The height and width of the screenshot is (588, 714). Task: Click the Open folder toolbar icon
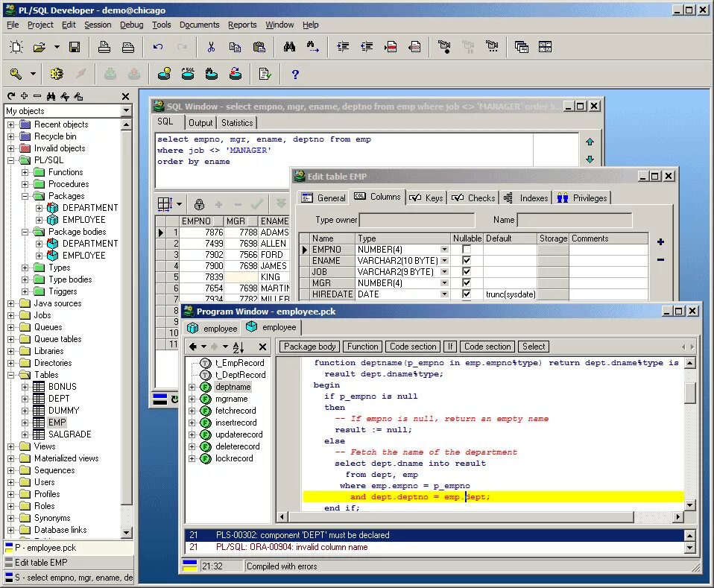coord(40,46)
